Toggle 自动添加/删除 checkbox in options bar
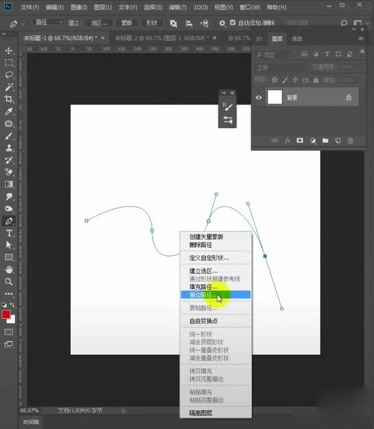Screen dimensions: 374x429 (233, 23)
